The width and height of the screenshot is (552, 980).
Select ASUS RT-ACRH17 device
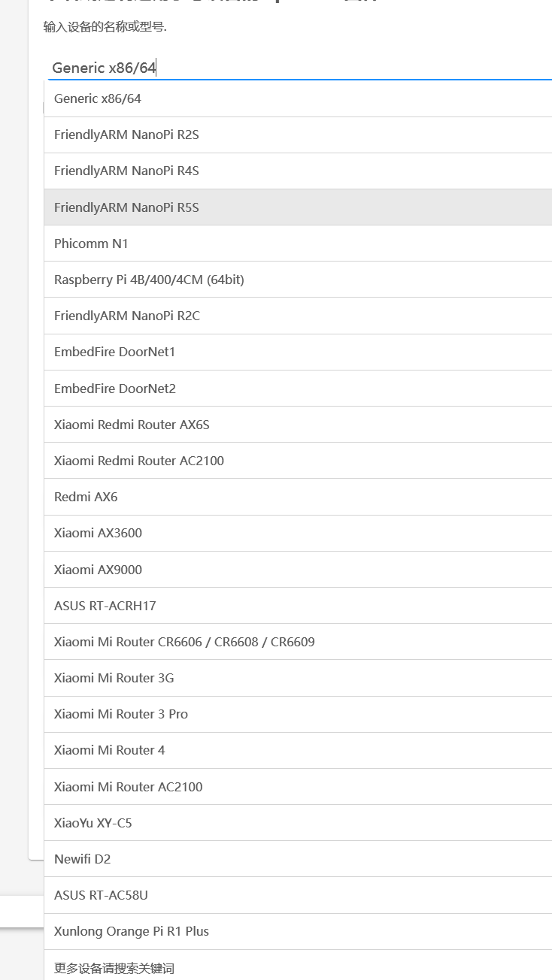[x=105, y=606]
